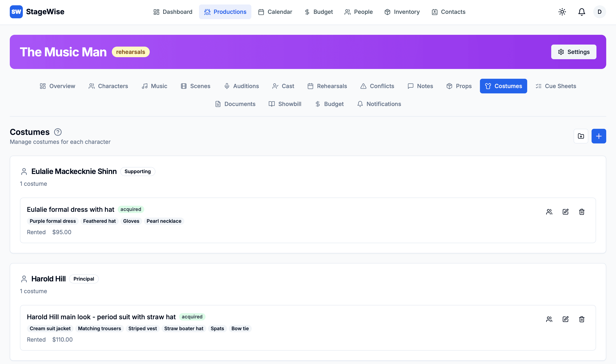The image size is (616, 364).
Task: Open the Calendar navigation item
Action: pos(275,12)
